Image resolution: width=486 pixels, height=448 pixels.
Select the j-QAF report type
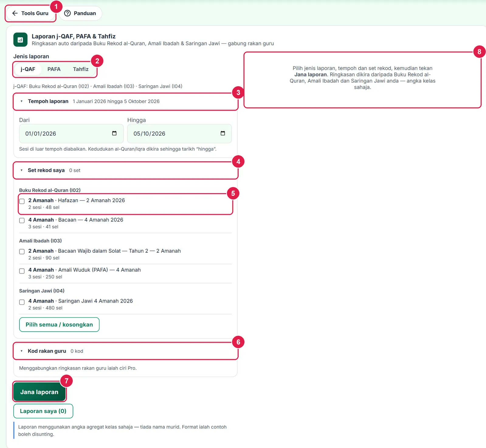[x=28, y=69]
